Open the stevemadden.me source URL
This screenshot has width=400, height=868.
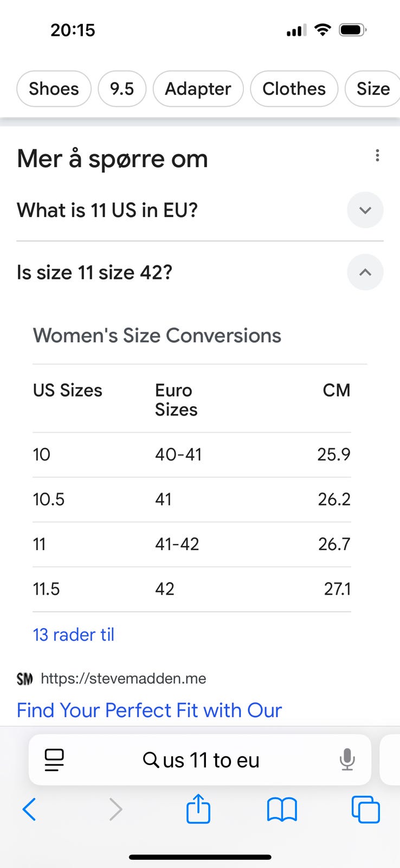(x=124, y=679)
